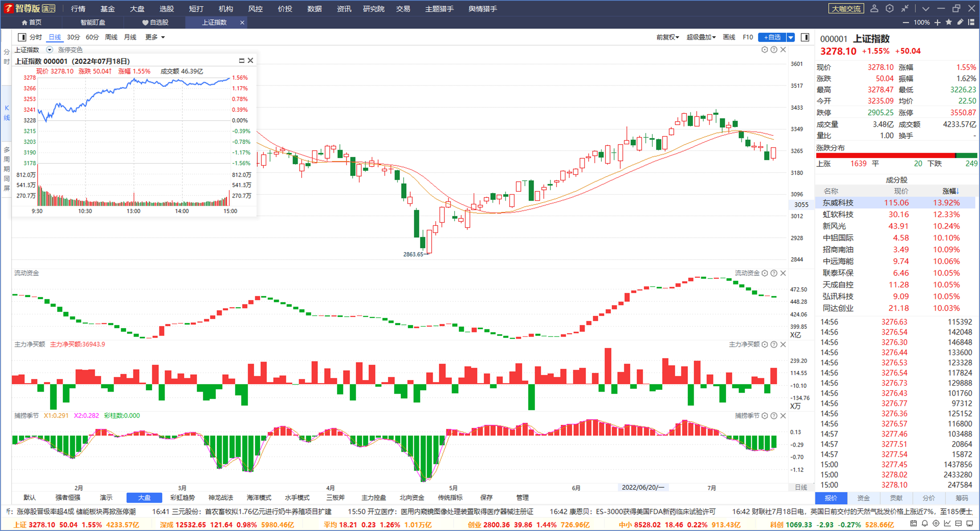Select the 分时 chart mode

tap(36, 37)
